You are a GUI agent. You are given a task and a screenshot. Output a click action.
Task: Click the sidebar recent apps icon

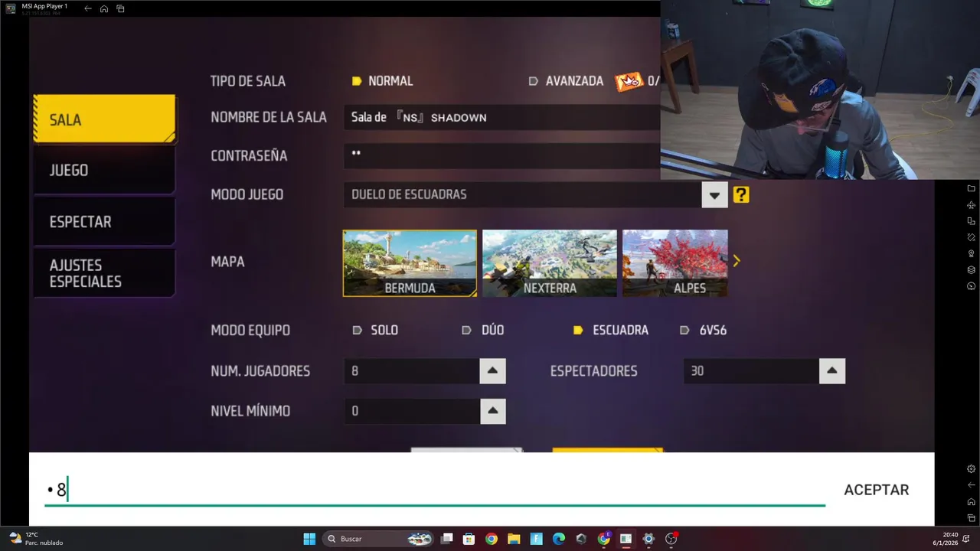971,518
